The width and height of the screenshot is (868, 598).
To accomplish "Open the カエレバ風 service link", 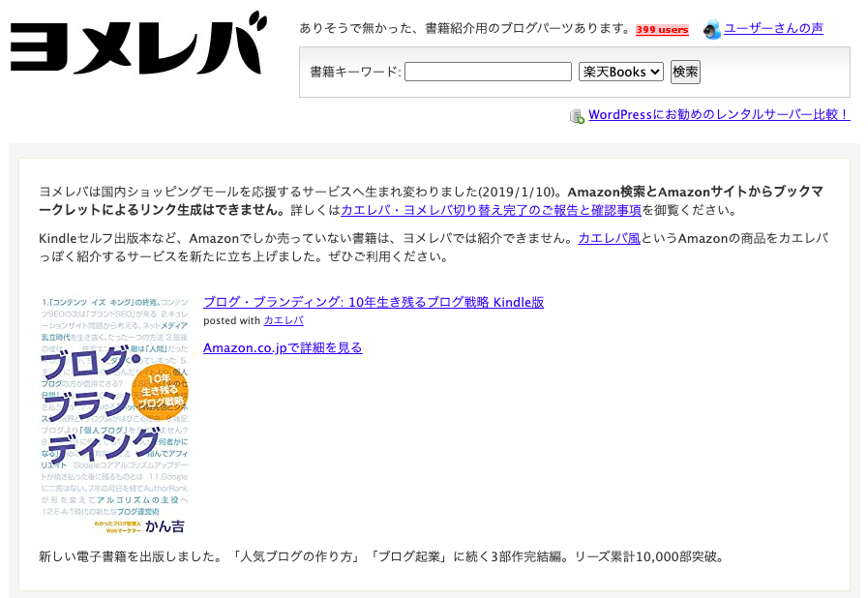I will click(609, 239).
